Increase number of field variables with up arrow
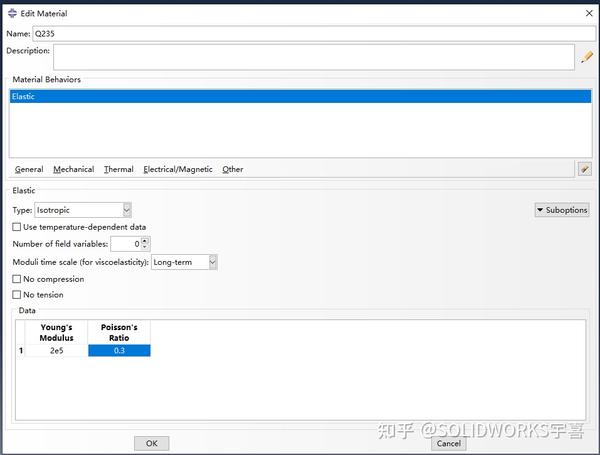 coord(145,240)
